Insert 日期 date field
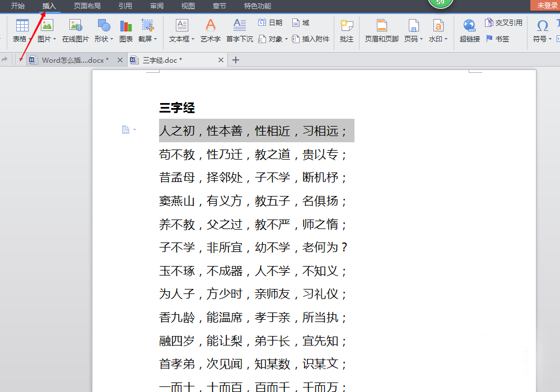This screenshot has height=392, width=560. [270, 23]
